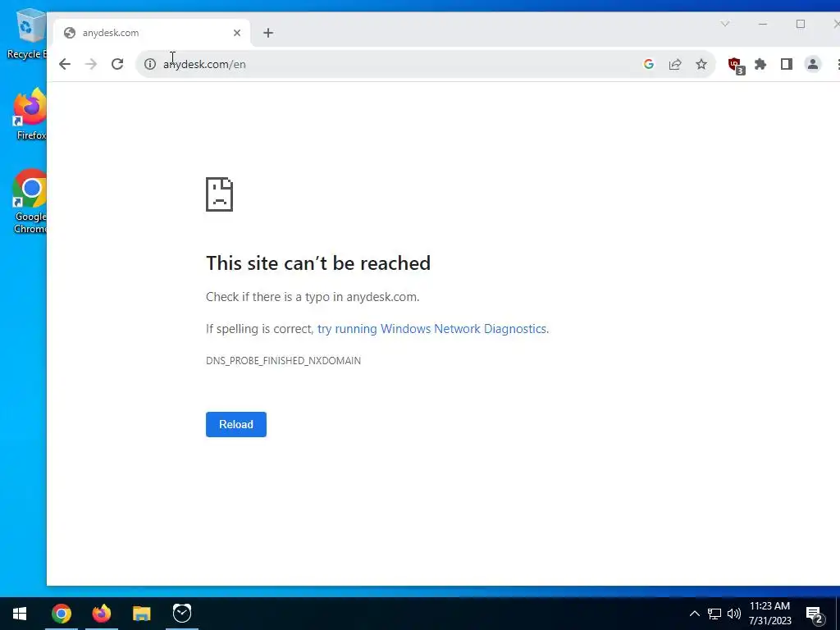Go back using the browser back arrow
Screen dimensions: 840x630
coord(65,64)
